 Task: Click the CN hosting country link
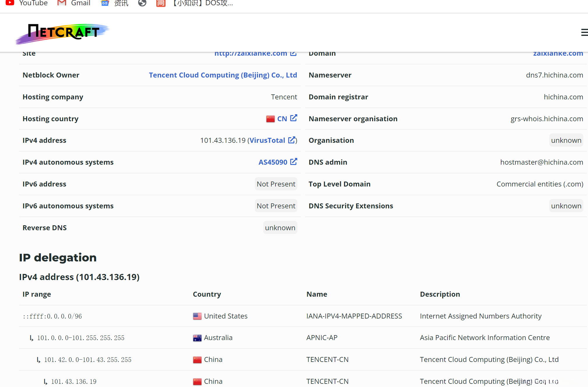282,119
